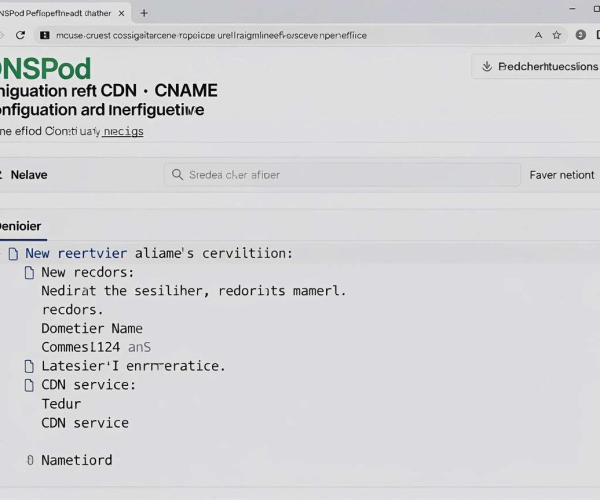Image resolution: width=600 pixels, height=500 pixels.
Task: Reload the current page
Action: point(20,35)
